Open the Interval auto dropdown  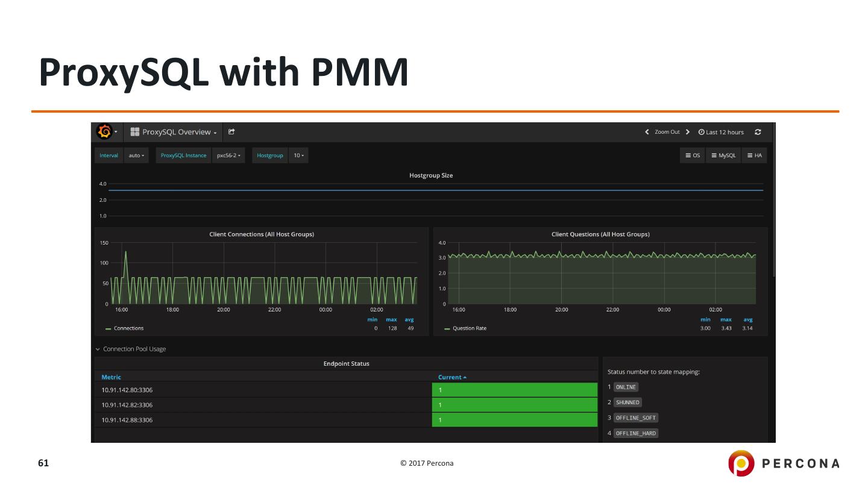[x=136, y=155]
